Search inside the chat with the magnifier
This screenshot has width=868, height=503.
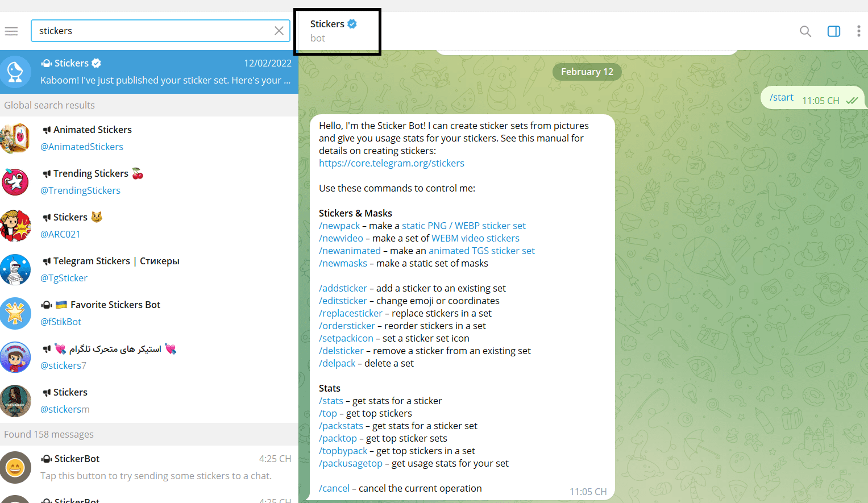(x=805, y=31)
